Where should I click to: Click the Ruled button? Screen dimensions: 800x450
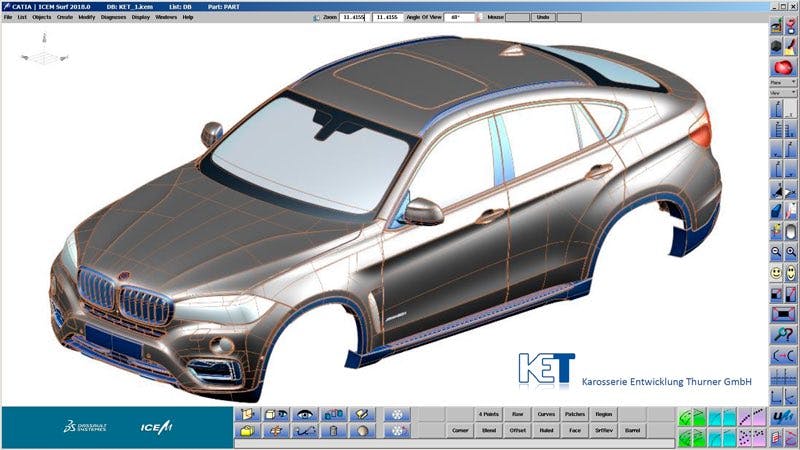click(546, 430)
